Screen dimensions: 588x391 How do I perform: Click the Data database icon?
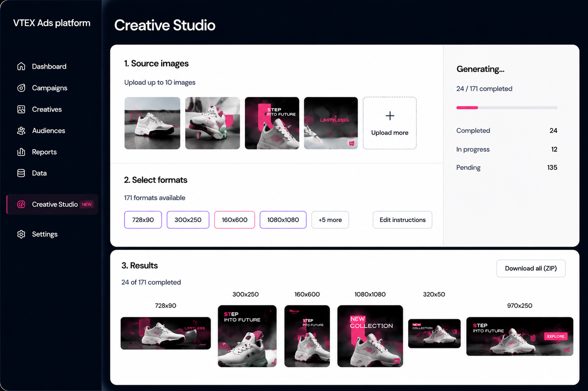click(x=21, y=173)
